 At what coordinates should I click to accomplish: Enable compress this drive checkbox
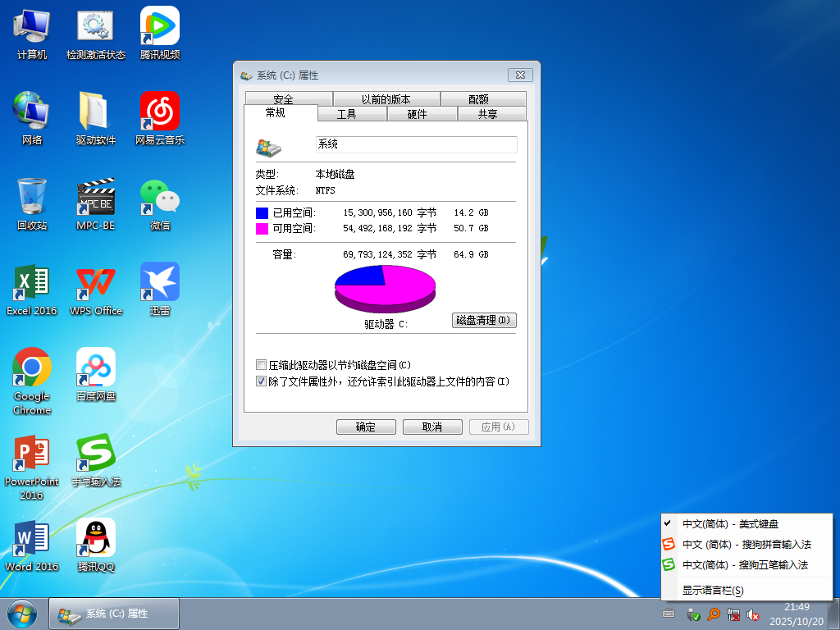(x=262, y=365)
